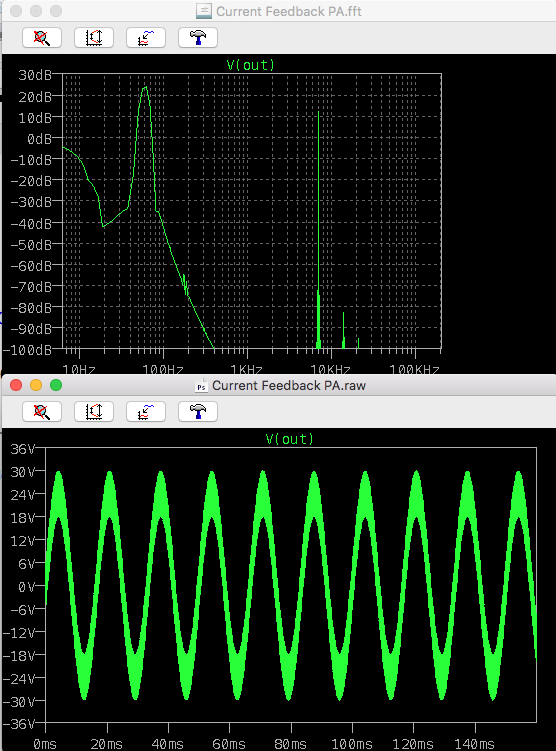Click zoom-to-fit icon in the FFT window

pos(42,38)
